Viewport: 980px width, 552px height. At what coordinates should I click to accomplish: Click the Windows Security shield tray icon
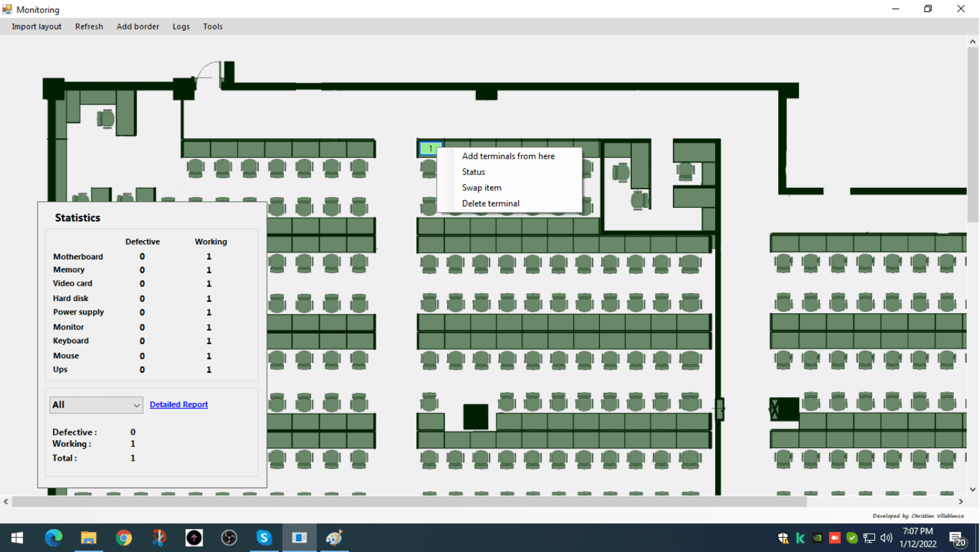(x=783, y=537)
